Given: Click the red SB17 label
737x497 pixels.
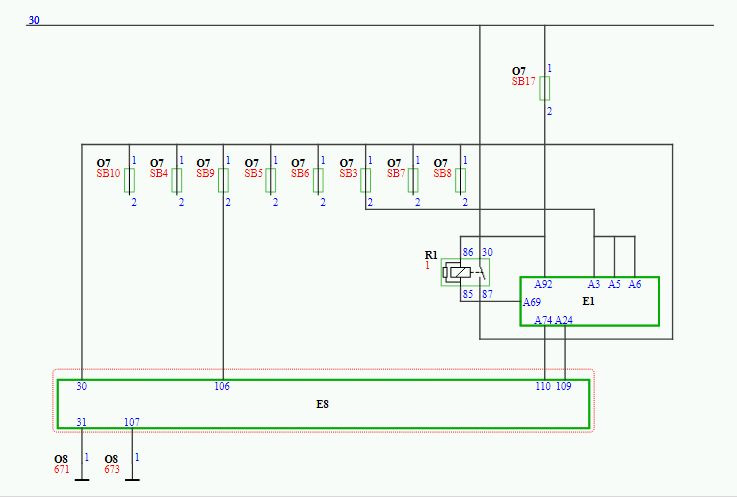Looking at the screenshot, I should coord(523,81).
